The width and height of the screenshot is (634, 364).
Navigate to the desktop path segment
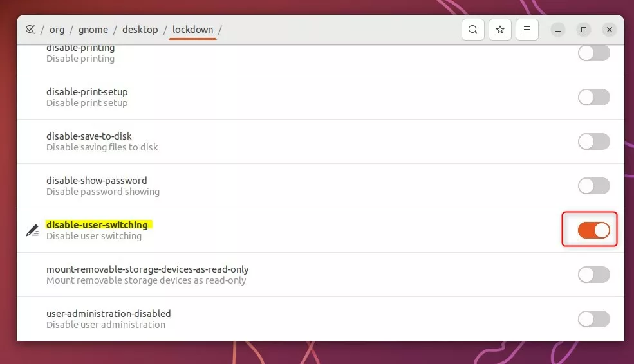140,30
